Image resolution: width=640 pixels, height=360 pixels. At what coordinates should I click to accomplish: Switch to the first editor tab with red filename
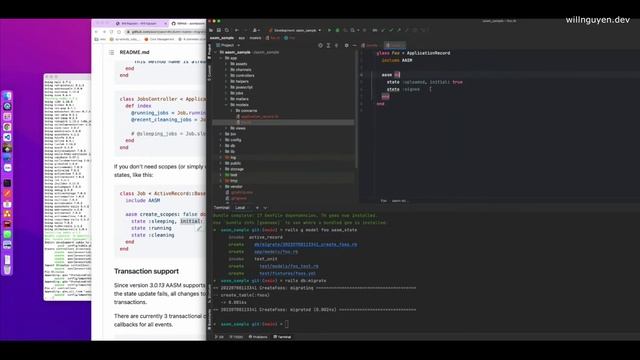[x=369, y=45]
